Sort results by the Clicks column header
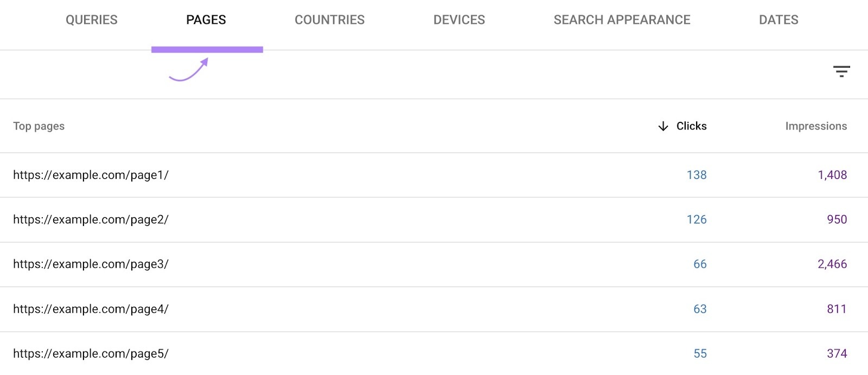The width and height of the screenshot is (868, 375). [691, 126]
